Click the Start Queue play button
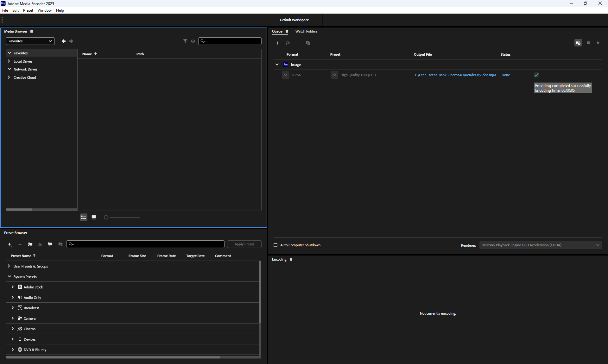The image size is (608, 364). point(598,43)
